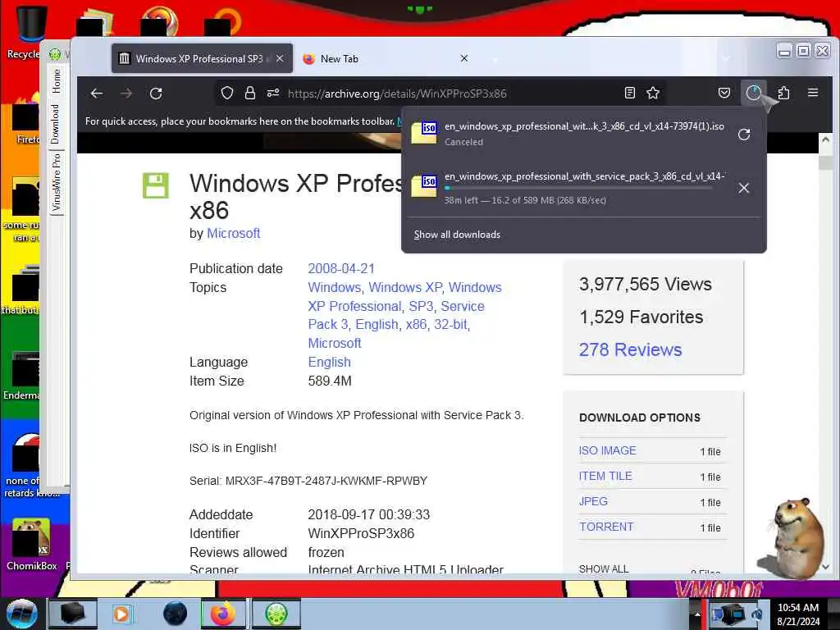The height and width of the screenshot is (630, 840).
Task: Download the ITEM TILE option
Action: [x=605, y=476]
